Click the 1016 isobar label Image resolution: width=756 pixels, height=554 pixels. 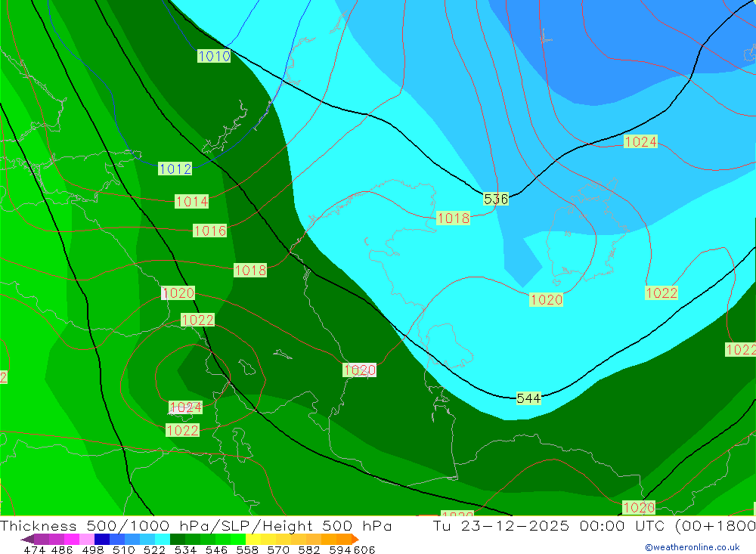pos(209,231)
